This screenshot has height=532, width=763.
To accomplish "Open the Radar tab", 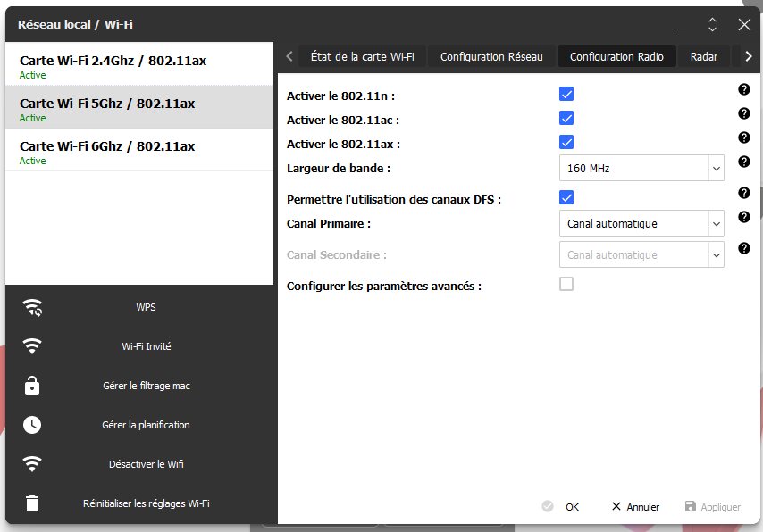I will tap(703, 56).
